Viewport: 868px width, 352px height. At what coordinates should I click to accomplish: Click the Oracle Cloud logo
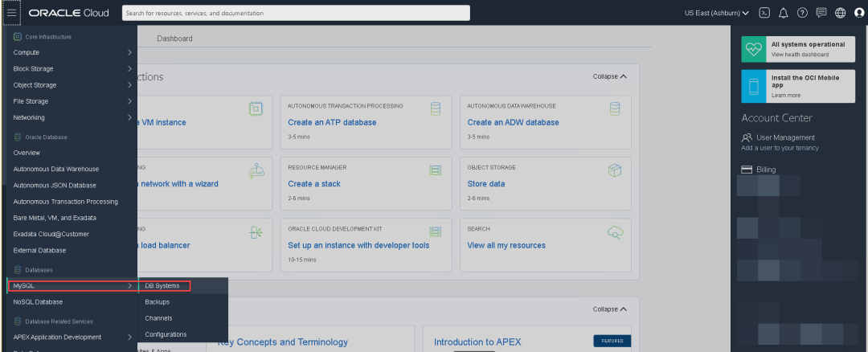[68, 13]
